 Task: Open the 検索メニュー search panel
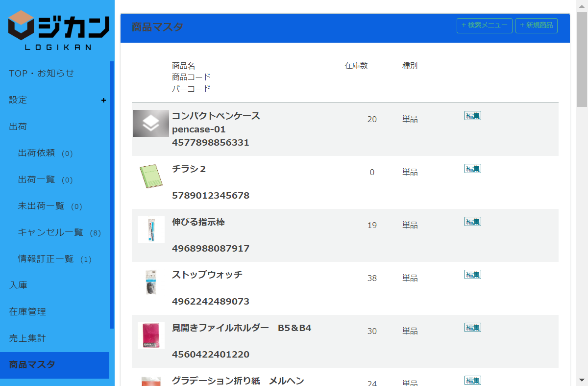tap(484, 26)
